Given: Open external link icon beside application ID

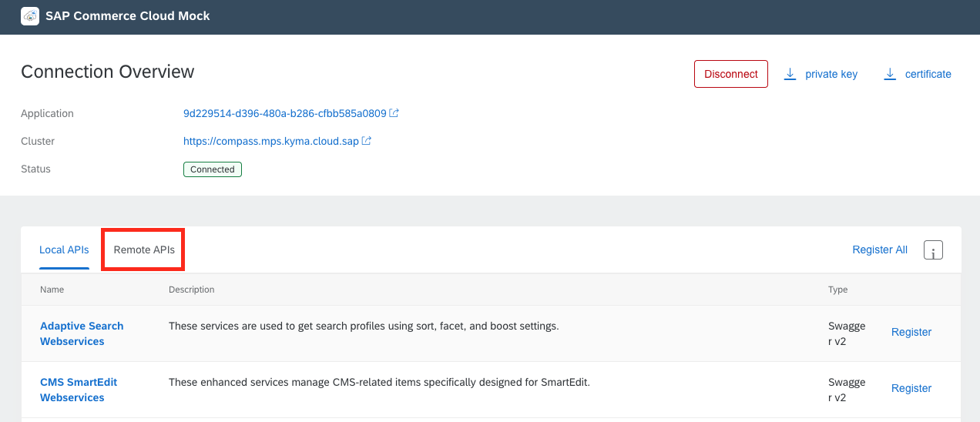Looking at the screenshot, I should click(x=394, y=113).
